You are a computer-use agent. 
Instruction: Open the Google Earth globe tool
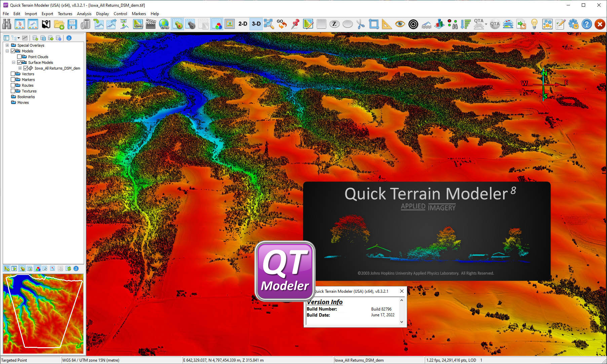pyautogui.click(x=164, y=24)
